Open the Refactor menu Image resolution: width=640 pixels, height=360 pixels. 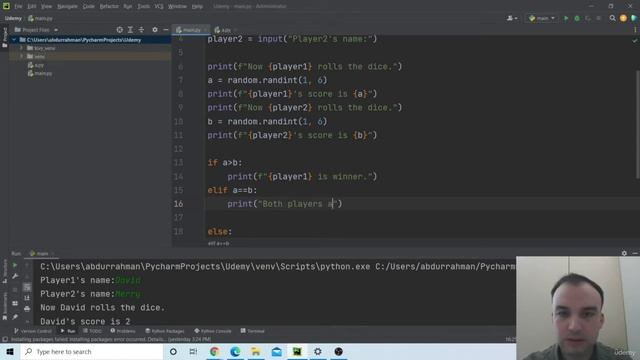point(109,7)
